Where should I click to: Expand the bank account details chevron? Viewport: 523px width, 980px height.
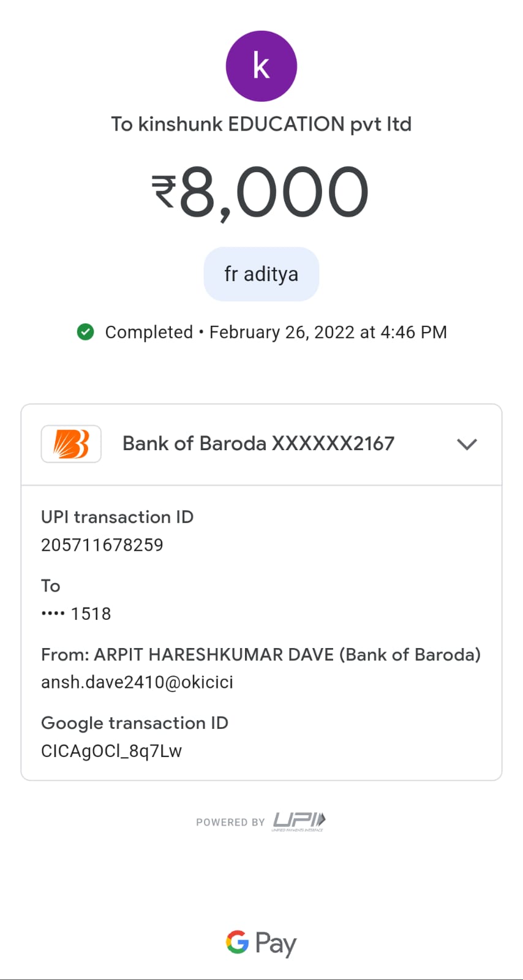tap(467, 444)
